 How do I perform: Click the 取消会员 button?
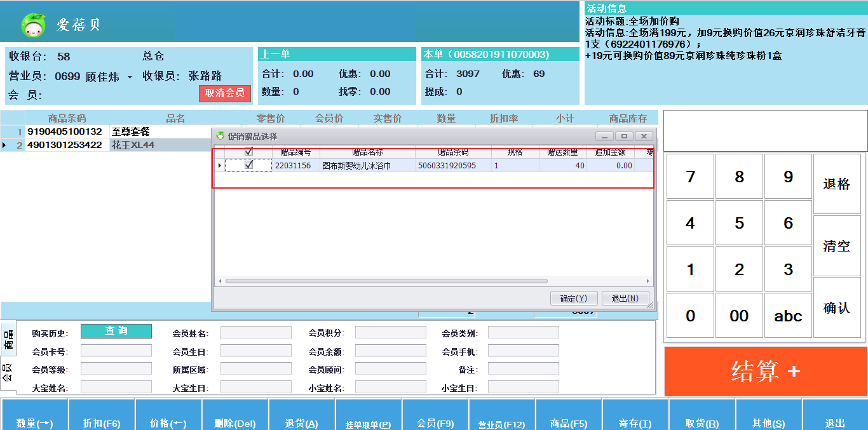click(225, 93)
